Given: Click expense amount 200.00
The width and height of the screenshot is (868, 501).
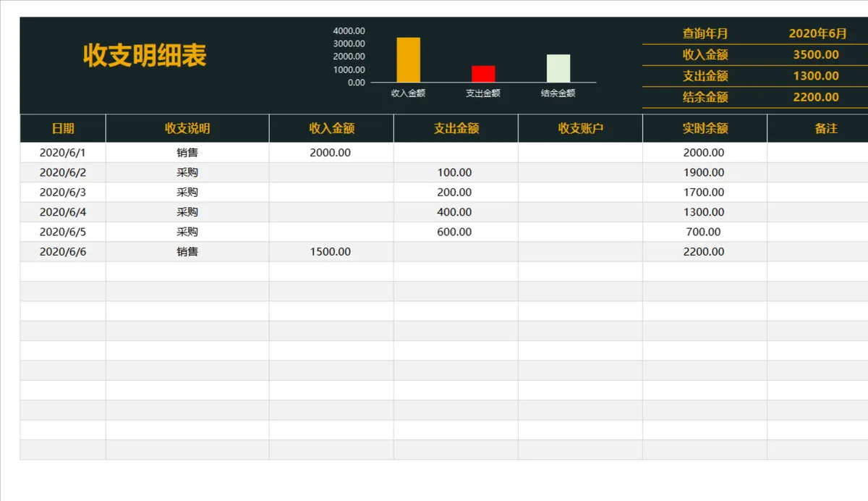Looking at the screenshot, I should [x=455, y=193].
